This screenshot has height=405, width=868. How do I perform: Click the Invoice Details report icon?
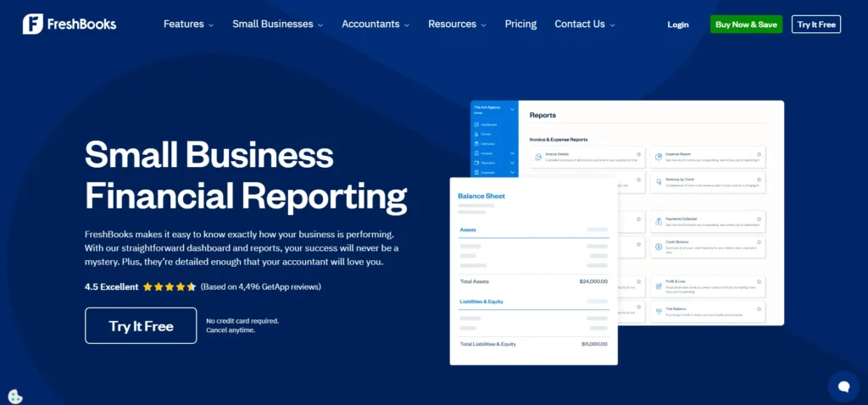pyautogui.click(x=538, y=157)
